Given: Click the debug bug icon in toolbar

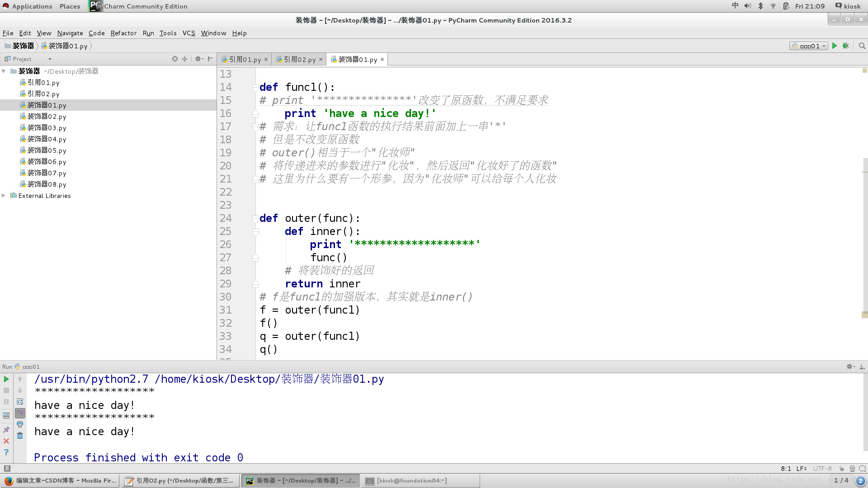Looking at the screenshot, I should pos(845,46).
